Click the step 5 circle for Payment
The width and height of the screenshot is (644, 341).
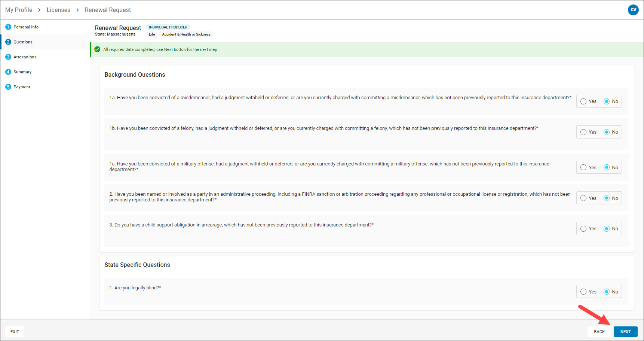(x=8, y=87)
